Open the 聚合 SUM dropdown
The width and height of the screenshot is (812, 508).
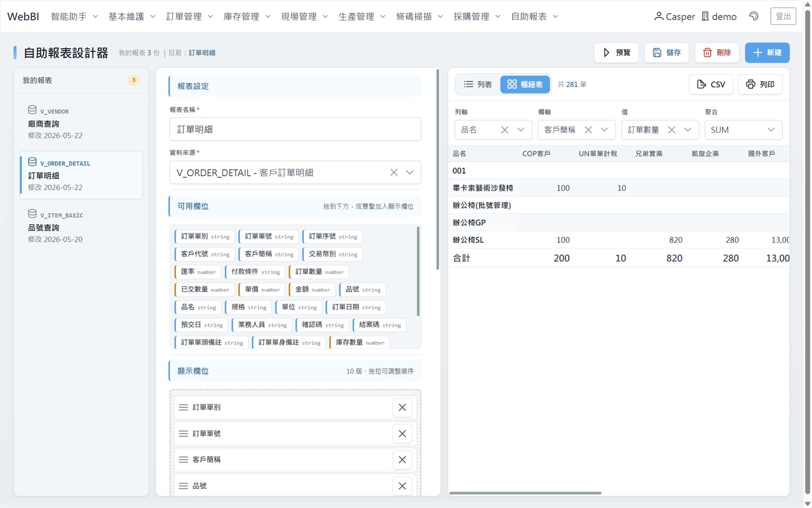click(743, 130)
